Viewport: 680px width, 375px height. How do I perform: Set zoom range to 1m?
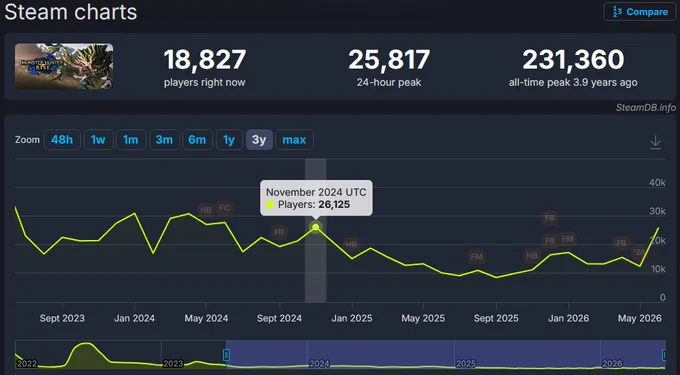pos(131,140)
